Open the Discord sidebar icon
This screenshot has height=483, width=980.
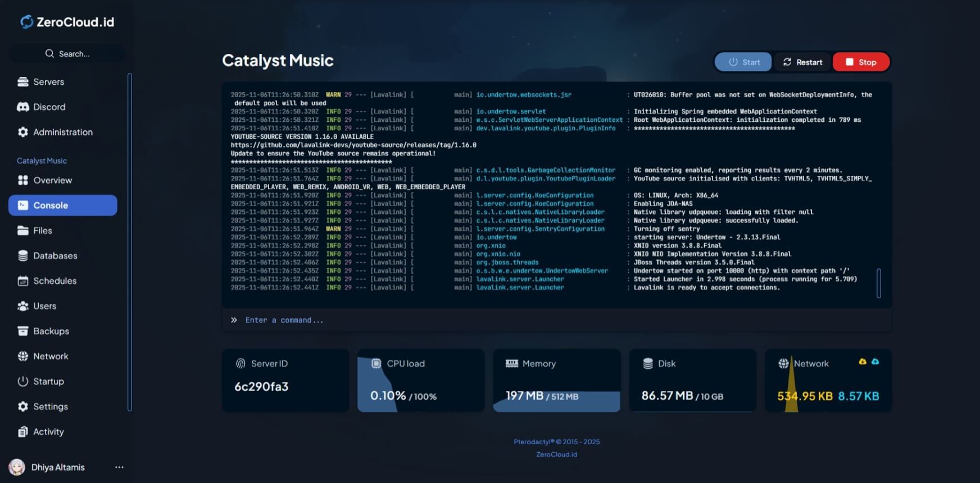23,107
